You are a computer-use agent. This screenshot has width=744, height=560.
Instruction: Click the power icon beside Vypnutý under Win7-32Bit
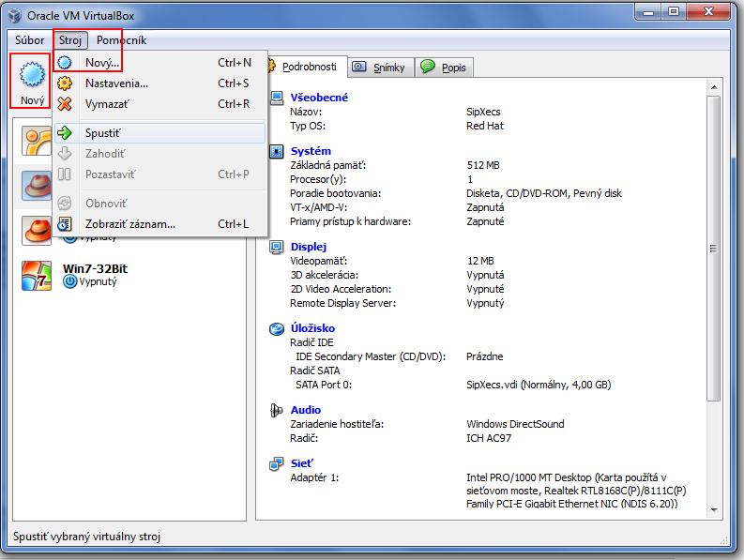pyautogui.click(x=69, y=282)
